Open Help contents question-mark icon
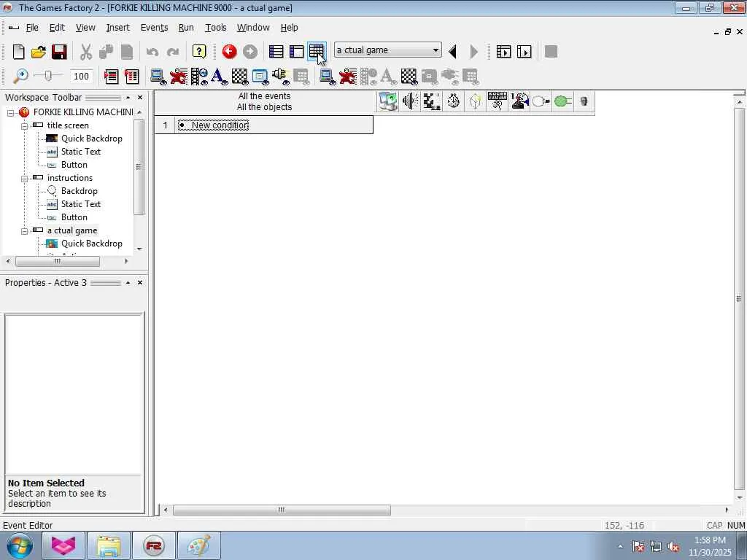The width and height of the screenshot is (747, 560). (199, 52)
